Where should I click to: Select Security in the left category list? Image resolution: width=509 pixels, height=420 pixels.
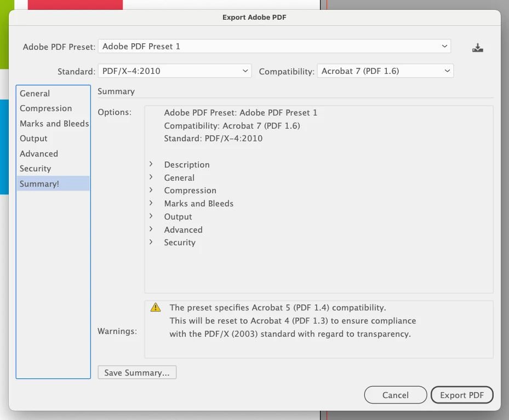pos(53,169)
